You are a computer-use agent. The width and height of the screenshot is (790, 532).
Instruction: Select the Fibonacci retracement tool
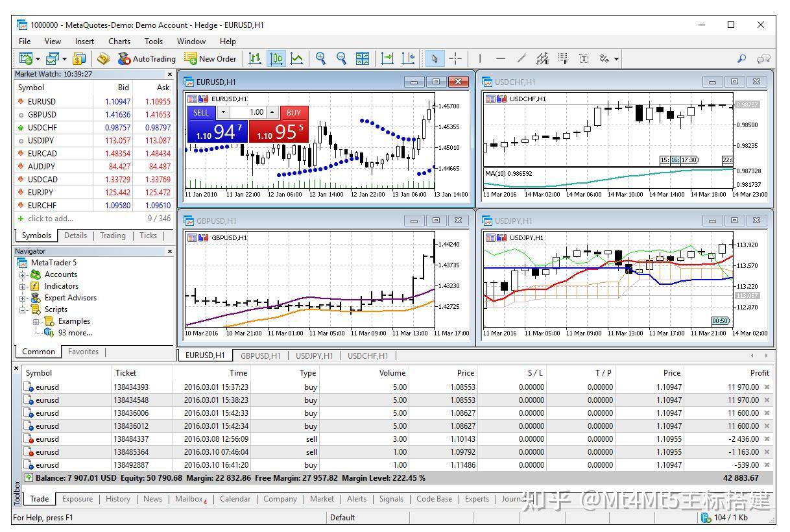click(x=563, y=58)
